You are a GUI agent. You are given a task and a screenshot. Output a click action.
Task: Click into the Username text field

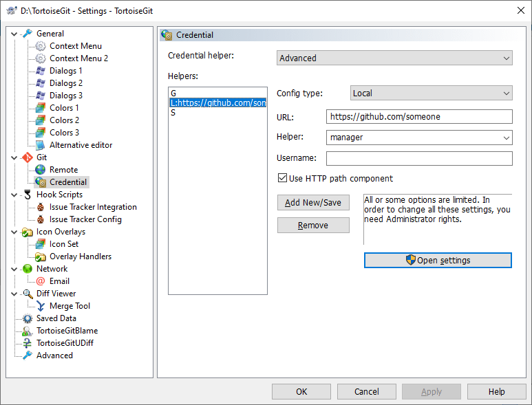click(419, 158)
